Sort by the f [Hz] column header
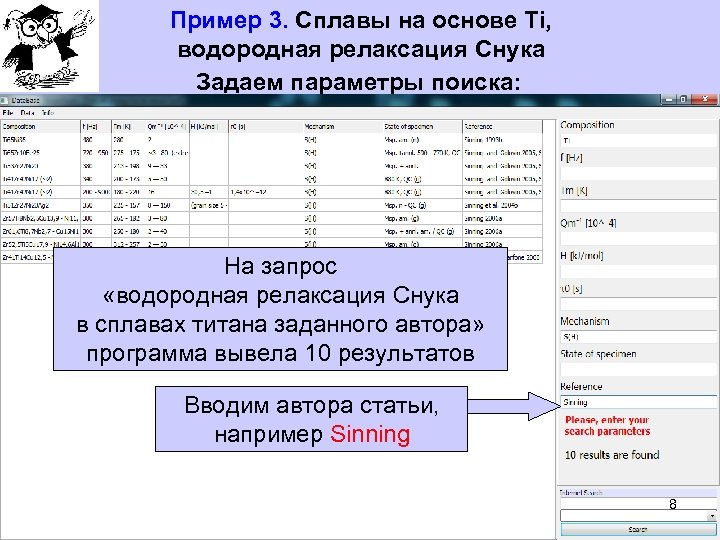 click(x=96, y=126)
